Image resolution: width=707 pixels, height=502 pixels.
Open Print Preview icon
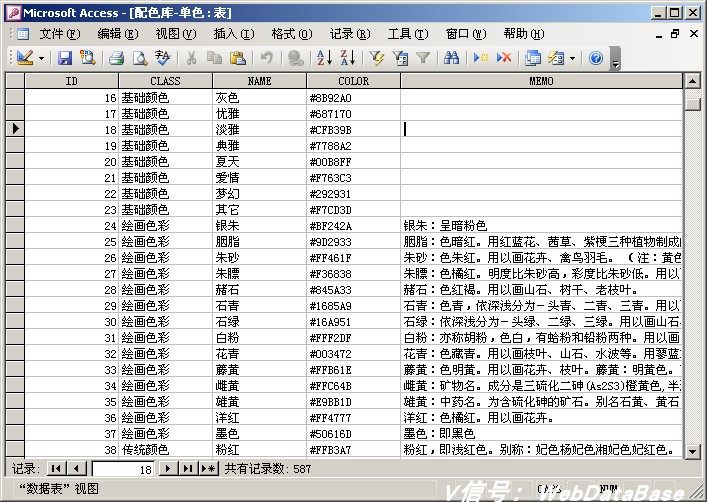[x=140, y=58]
